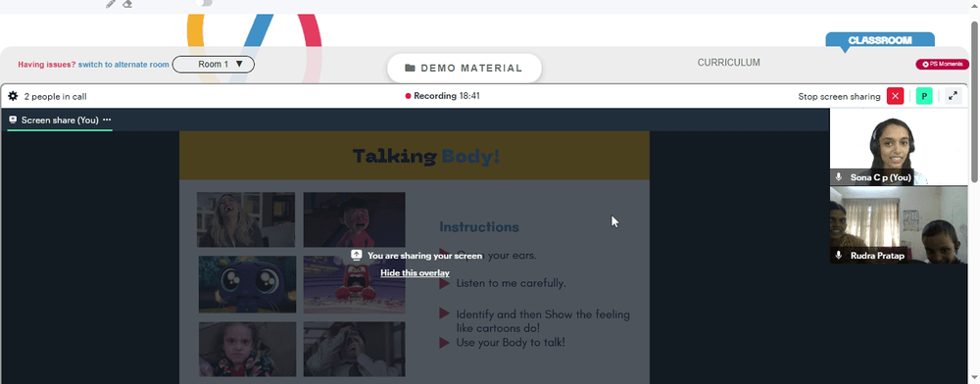Select Rudra Pratap video tile
The image size is (980, 384).
pyautogui.click(x=899, y=224)
